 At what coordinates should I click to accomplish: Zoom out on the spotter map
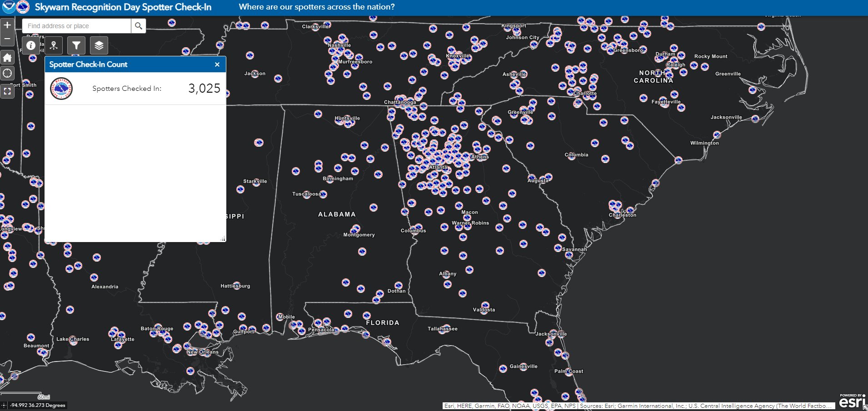pyautogui.click(x=7, y=39)
